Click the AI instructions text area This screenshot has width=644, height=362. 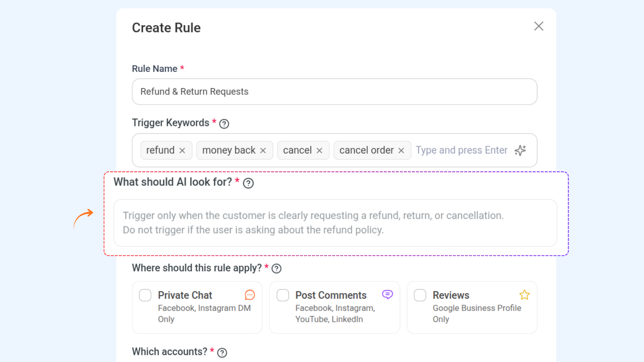(x=335, y=223)
